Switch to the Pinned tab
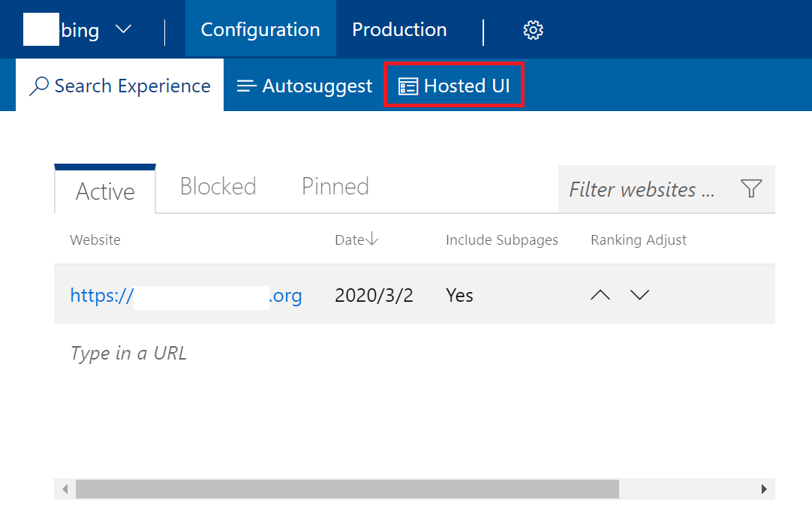 335,186
